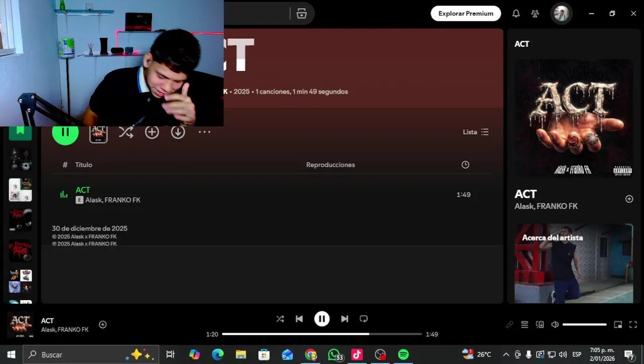Click the 1:49 duration in track row

point(463,195)
